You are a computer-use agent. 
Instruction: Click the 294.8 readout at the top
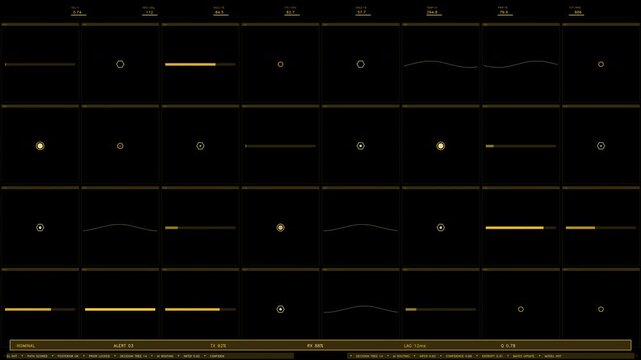[433, 12]
